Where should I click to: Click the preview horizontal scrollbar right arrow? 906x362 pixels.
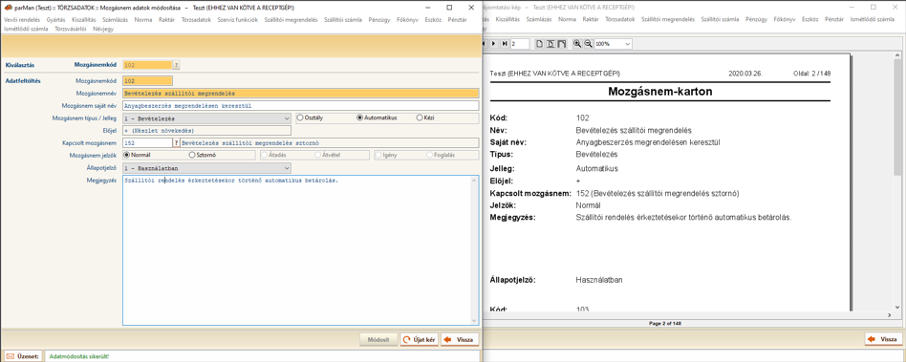coord(890,315)
